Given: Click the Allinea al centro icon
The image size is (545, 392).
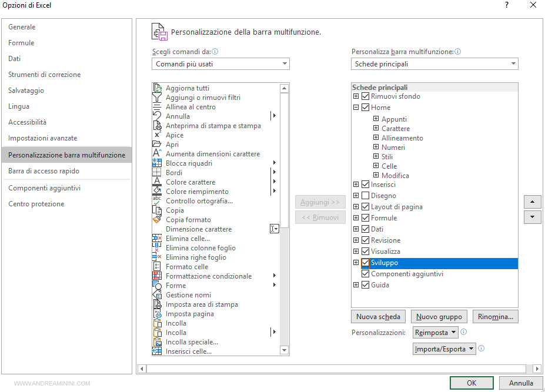Looking at the screenshot, I should click(157, 107).
